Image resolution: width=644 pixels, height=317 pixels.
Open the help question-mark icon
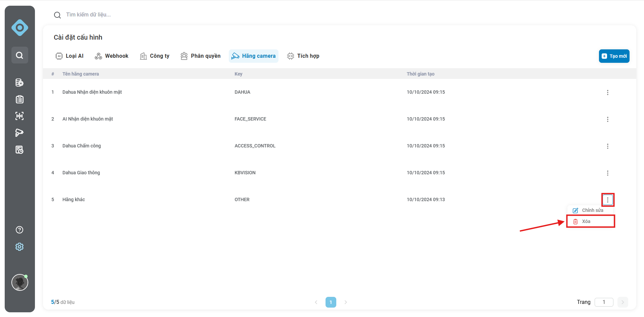[19, 230]
